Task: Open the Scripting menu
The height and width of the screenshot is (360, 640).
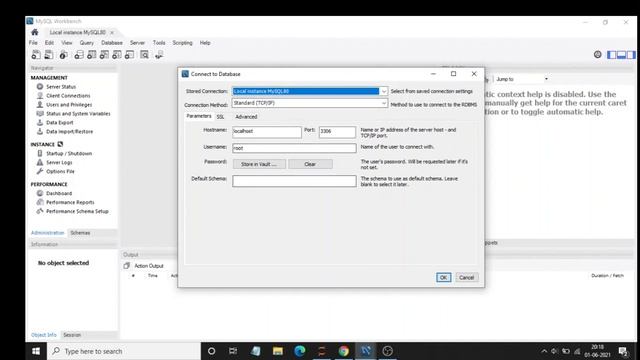Action: [182, 42]
